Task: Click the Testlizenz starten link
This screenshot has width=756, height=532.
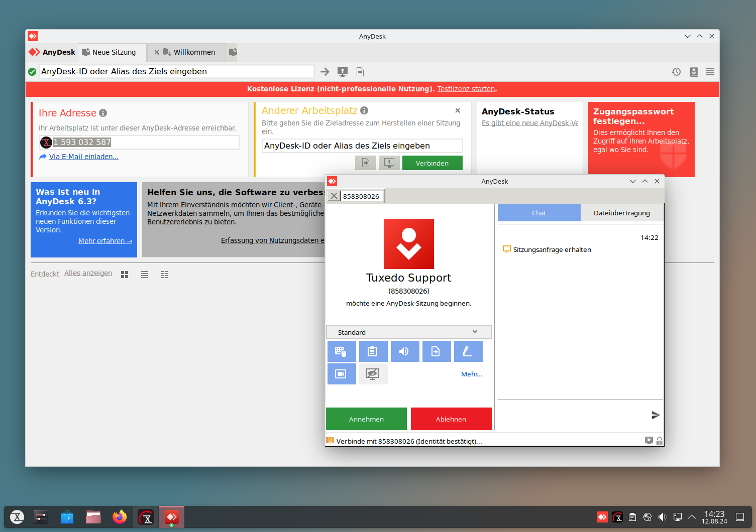Action: tap(466, 89)
